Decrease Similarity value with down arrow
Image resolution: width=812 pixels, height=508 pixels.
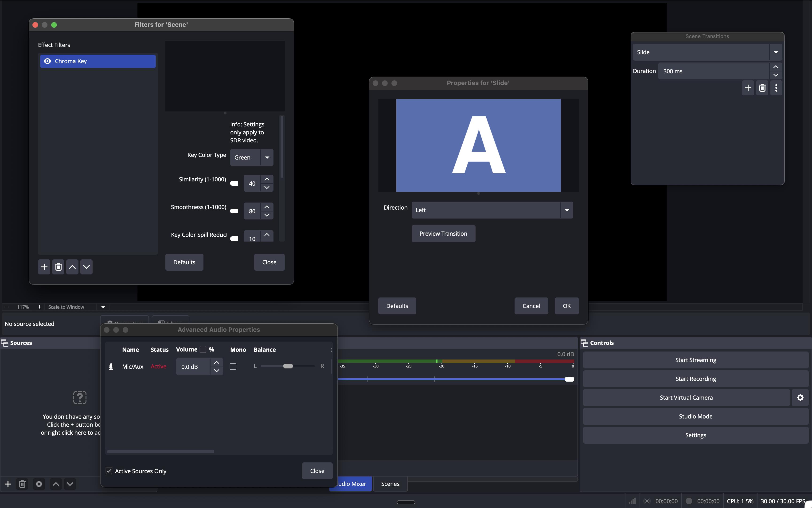267,188
